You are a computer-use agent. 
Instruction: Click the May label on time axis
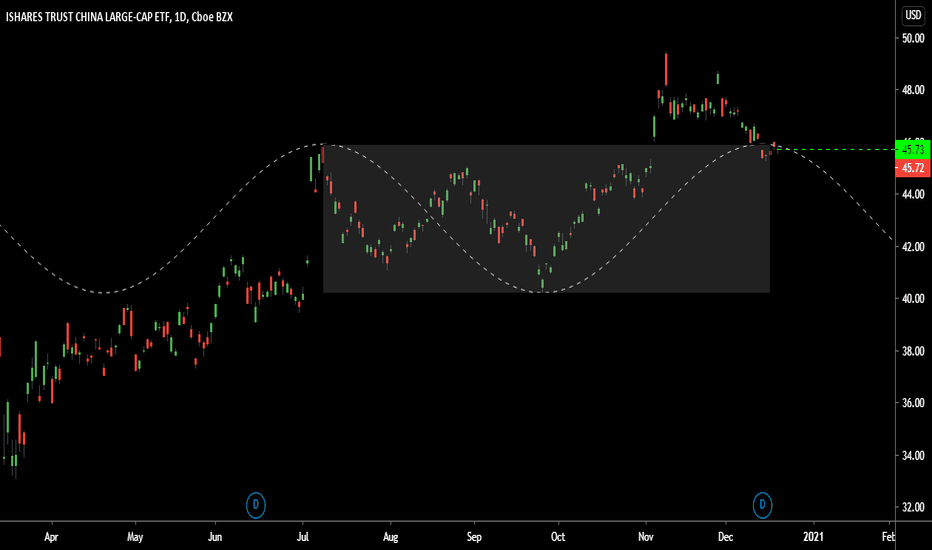click(135, 537)
